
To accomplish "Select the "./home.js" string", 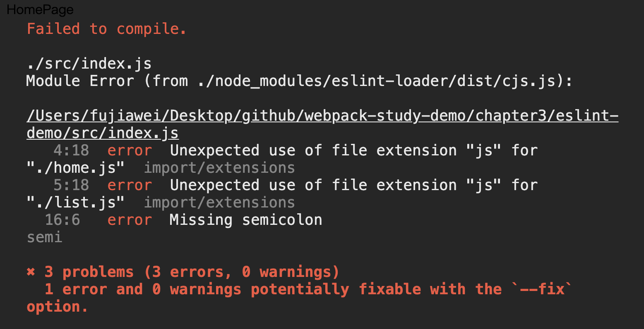I will pyautogui.click(x=76, y=168).
